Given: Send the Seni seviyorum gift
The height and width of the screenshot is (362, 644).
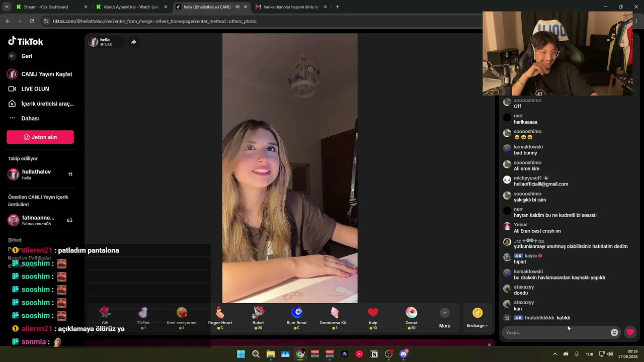Looking at the screenshot, I should [x=182, y=318].
